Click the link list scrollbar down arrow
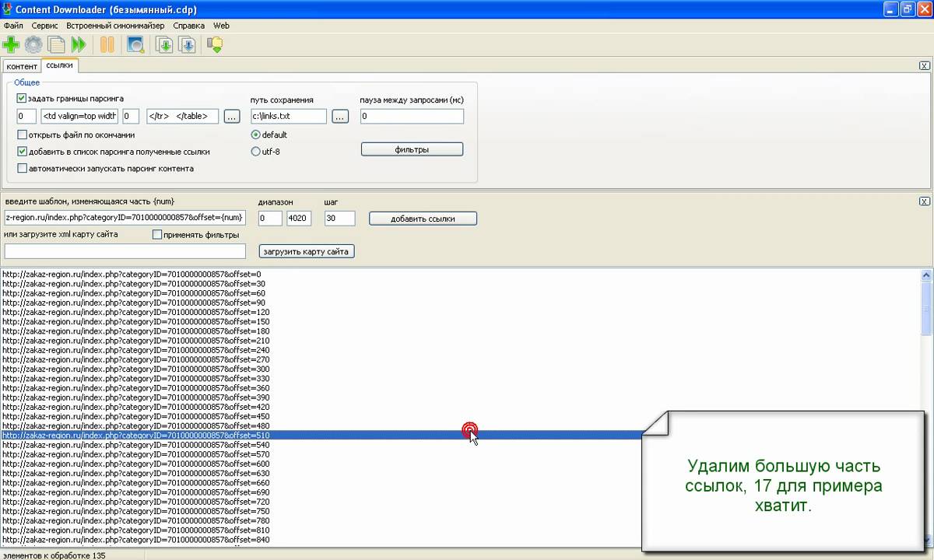The image size is (934, 560). 926,541
